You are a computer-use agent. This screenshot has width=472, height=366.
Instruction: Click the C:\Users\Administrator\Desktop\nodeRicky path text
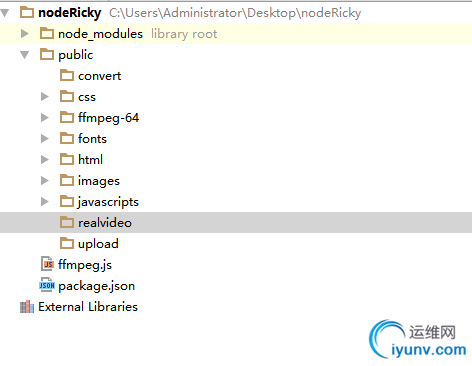click(235, 13)
